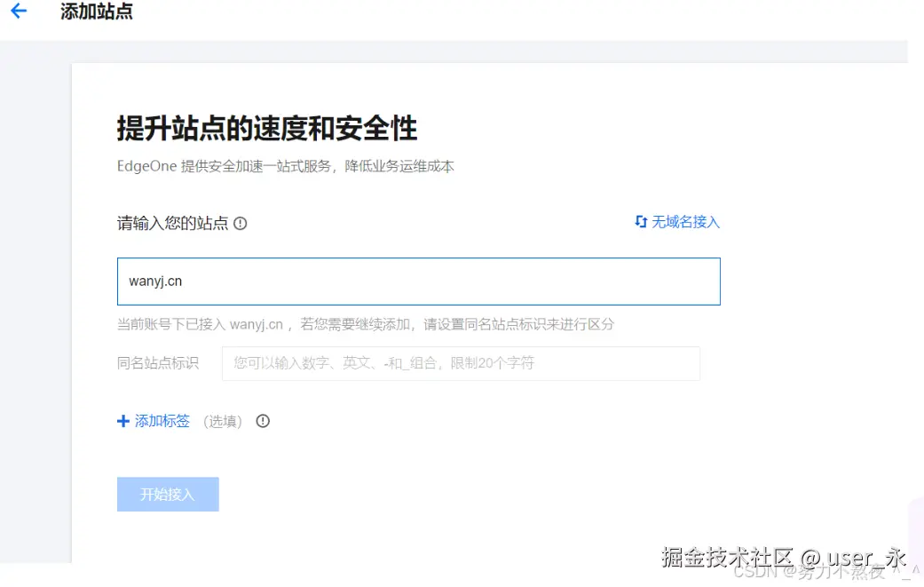Click the 添加站点 page title

(x=98, y=12)
